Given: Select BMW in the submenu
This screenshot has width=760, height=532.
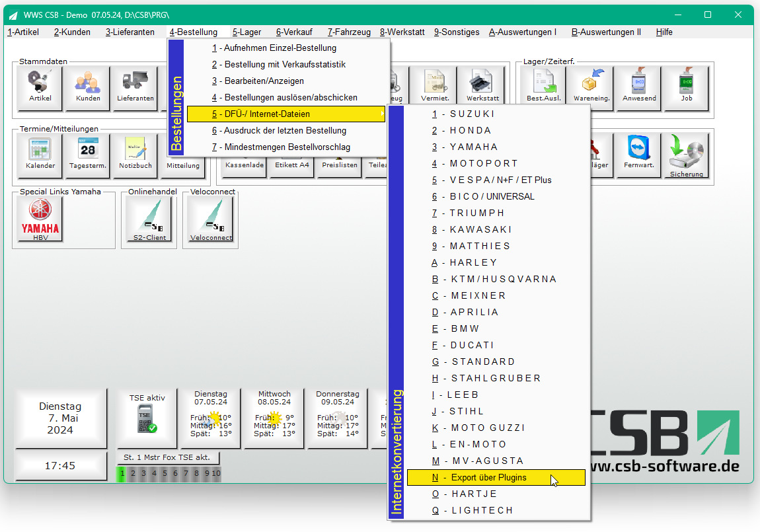Looking at the screenshot, I should [x=496, y=328].
